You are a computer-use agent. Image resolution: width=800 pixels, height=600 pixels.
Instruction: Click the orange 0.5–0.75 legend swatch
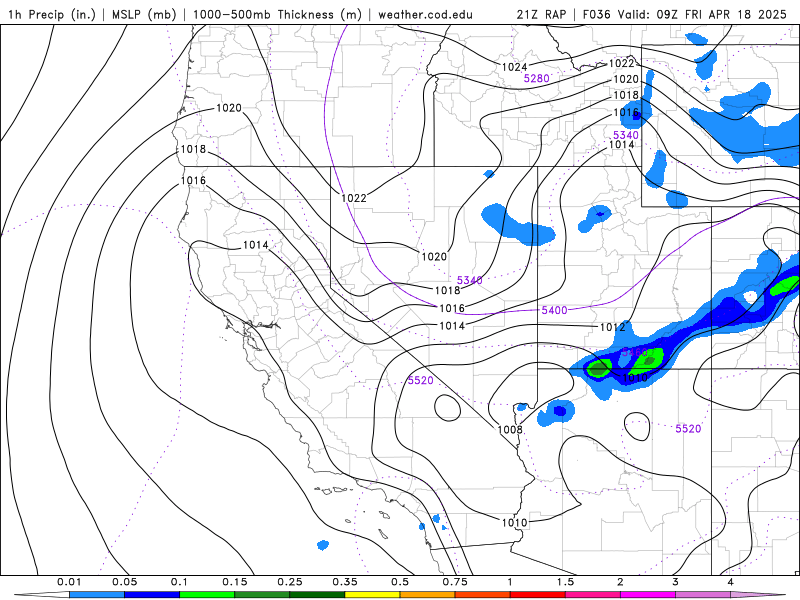point(428,595)
